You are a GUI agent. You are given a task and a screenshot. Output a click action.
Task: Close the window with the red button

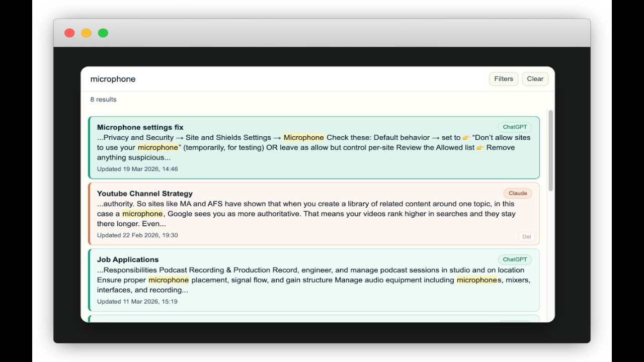[x=69, y=33]
